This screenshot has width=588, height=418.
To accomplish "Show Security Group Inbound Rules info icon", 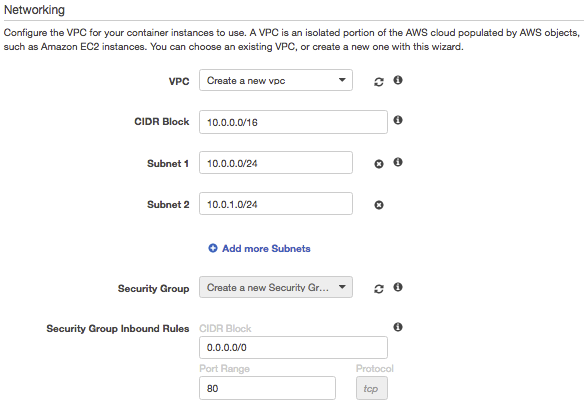I will click(398, 327).
